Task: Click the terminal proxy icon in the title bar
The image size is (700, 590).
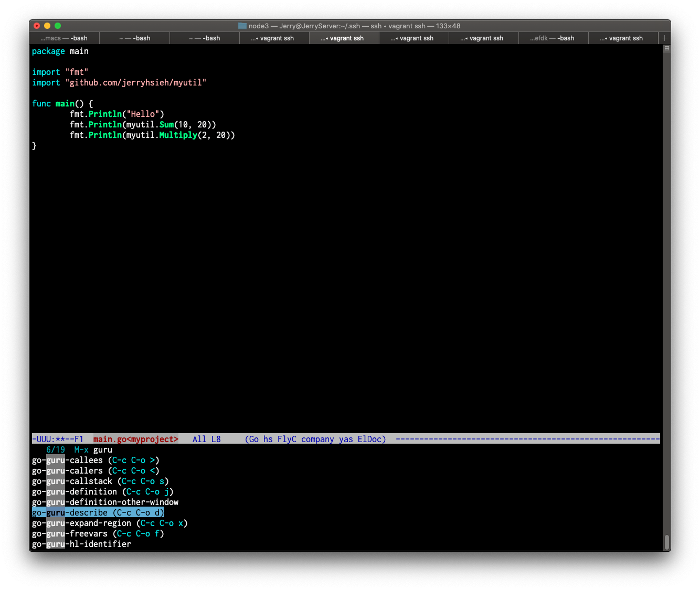Action: pyautogui.click(x=242, y=25)
